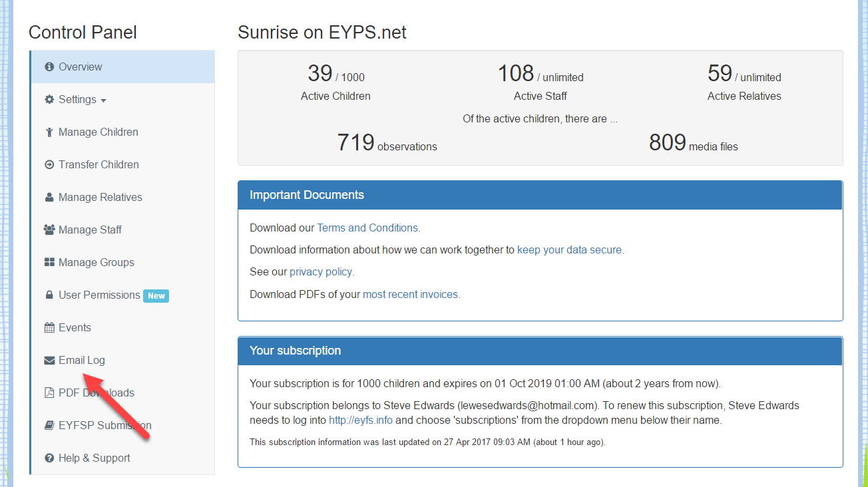This screenshot has width=868, height=487.
Task: Select Manage Relatives in sidebar
Action: (x=123, y=197)
